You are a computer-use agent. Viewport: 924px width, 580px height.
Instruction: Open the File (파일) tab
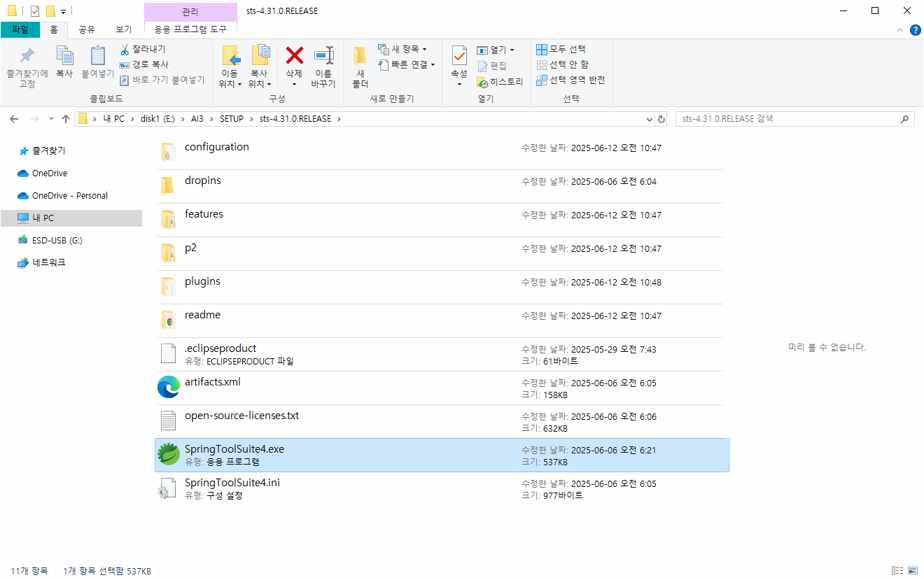20,29
